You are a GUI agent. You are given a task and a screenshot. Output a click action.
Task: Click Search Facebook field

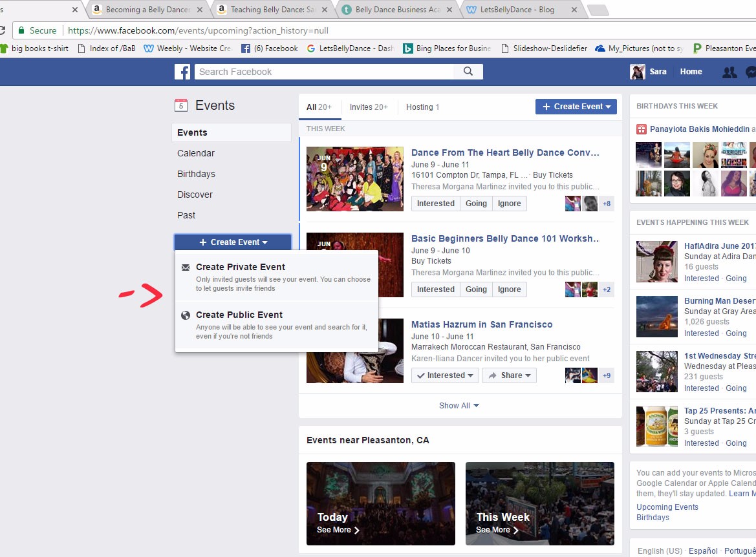(x=325, y=72)
